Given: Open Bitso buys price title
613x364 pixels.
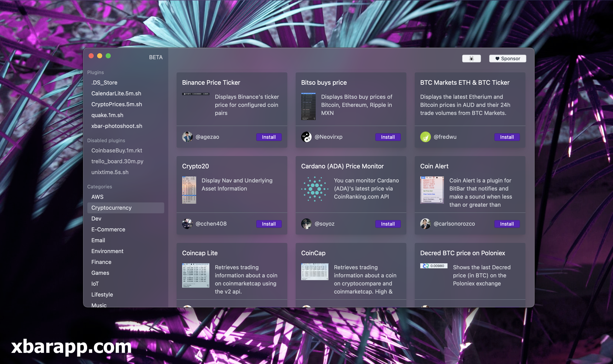Looking at the screenshot, I should pos(324,83).
